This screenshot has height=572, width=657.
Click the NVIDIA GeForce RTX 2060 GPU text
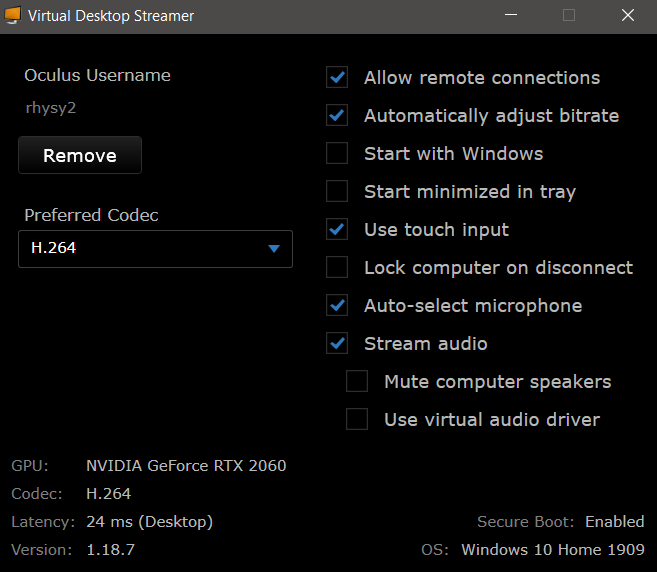tap(186, 466)
